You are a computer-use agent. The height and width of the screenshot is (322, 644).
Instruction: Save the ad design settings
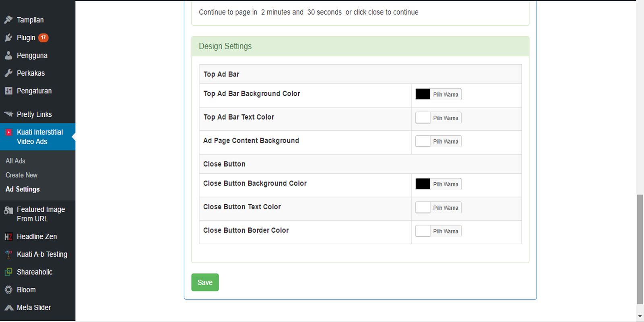(x=205, y=283)
